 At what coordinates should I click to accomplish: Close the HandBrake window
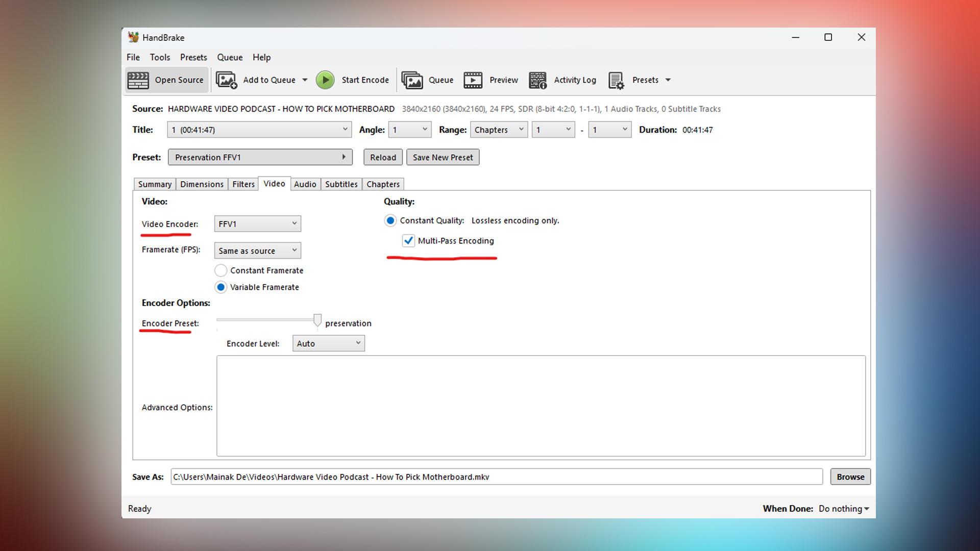[862, 37]
